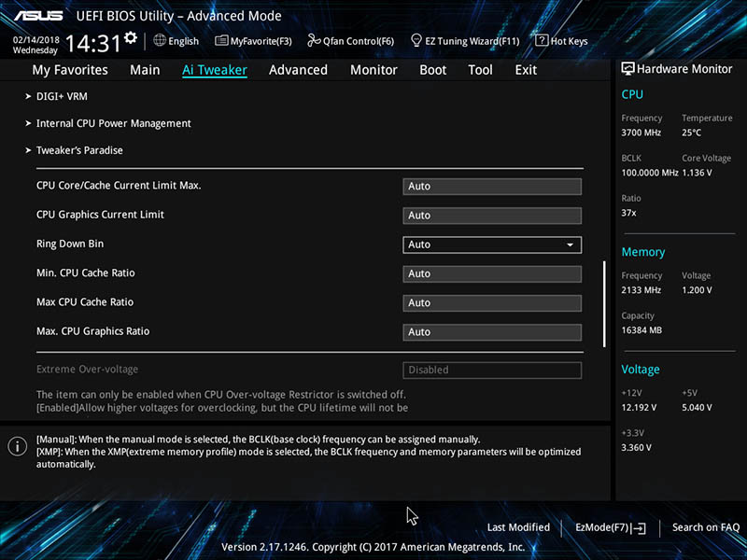This screenshot has height=560, width=747.
Task: Select CPU Core/Cache Current Limit Max. label
Action: [x=119, y=185]
